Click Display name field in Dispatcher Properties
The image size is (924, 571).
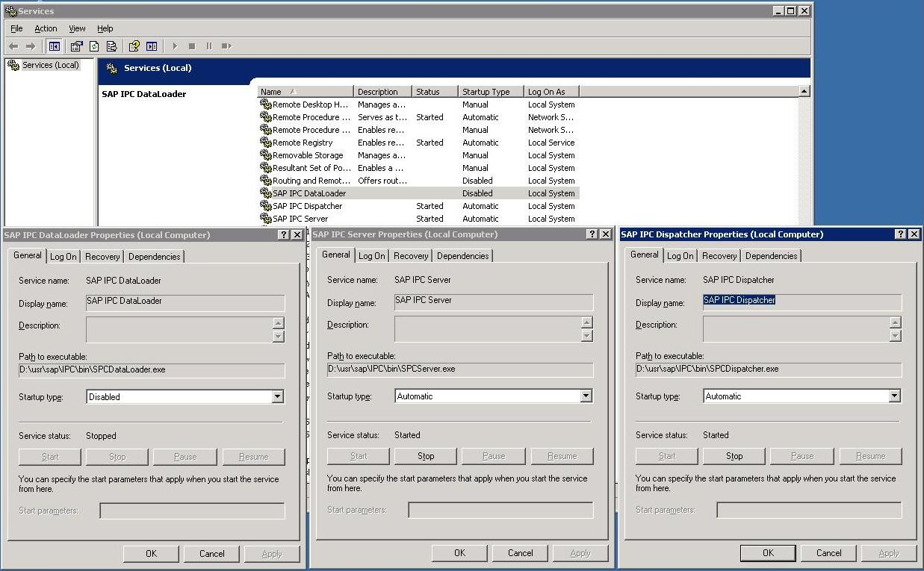pos(802,302)
